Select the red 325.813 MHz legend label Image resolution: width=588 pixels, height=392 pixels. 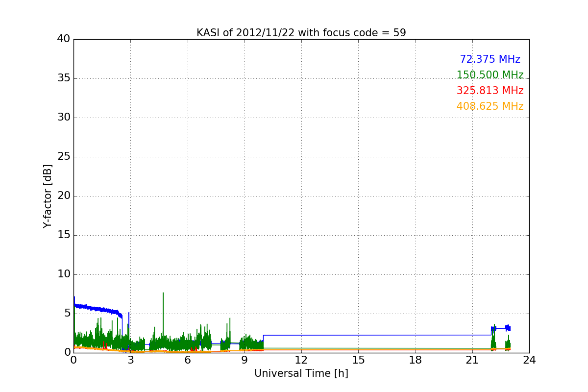click(490, 91)
